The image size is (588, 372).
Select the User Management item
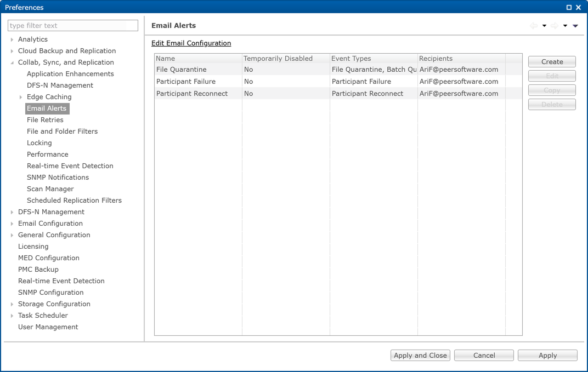(x=48, y=327)
